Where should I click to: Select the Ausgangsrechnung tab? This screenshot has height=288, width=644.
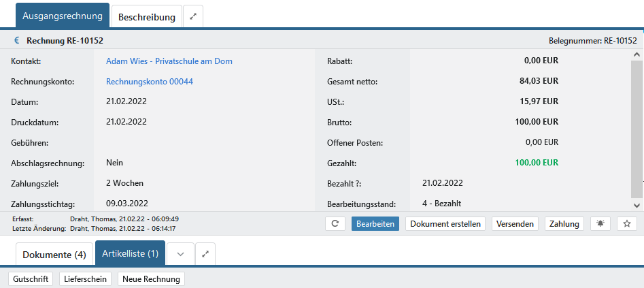coord(62,16)
